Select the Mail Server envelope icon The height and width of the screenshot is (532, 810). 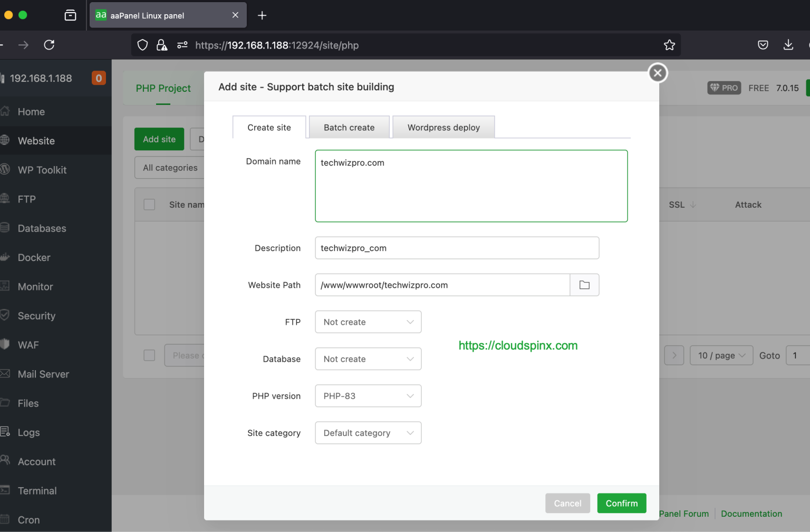(x=6, y=374)
